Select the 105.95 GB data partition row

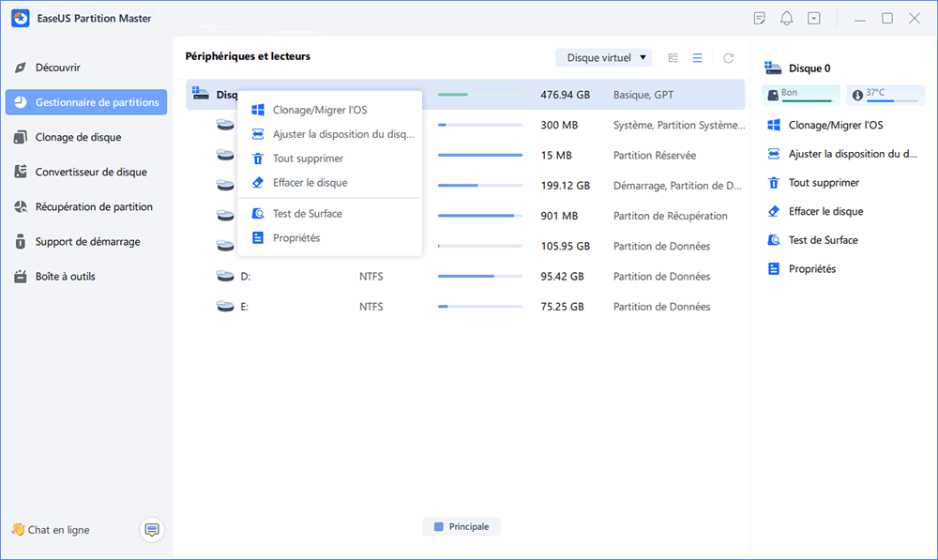(465, 246)
